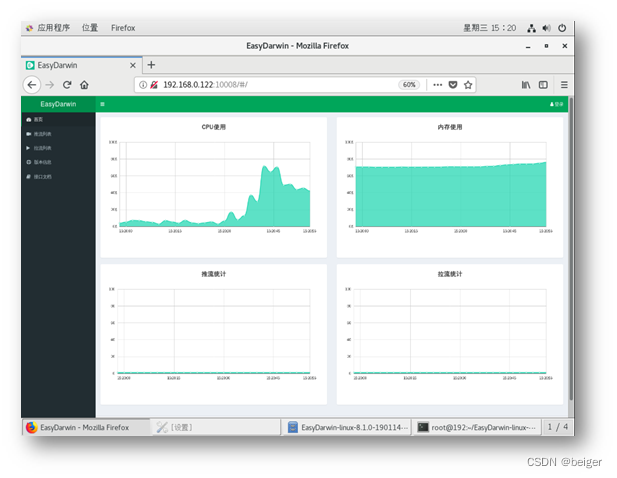Go to the Firefox home page
Image resolution: width=617 pixels, height=478 pixels.
(x=84, y=85)
